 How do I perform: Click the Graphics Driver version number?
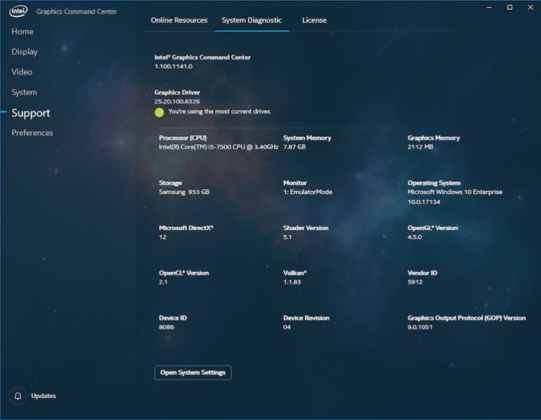point(177,101)
